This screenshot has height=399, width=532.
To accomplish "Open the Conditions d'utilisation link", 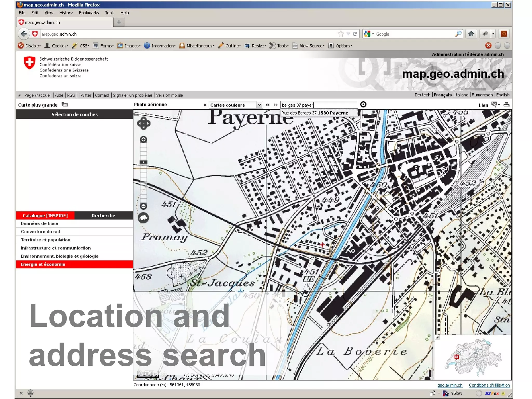I will tap(489, 385).
